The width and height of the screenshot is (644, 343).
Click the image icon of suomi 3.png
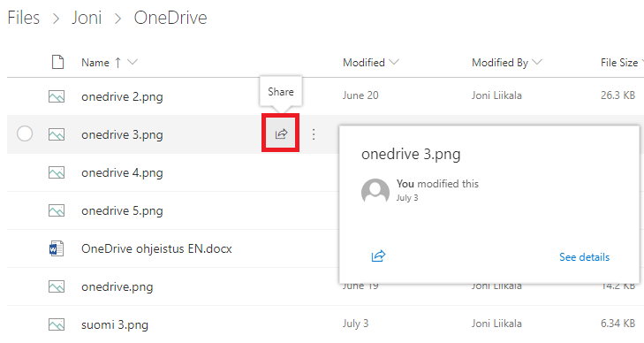(x=57, y=324)
